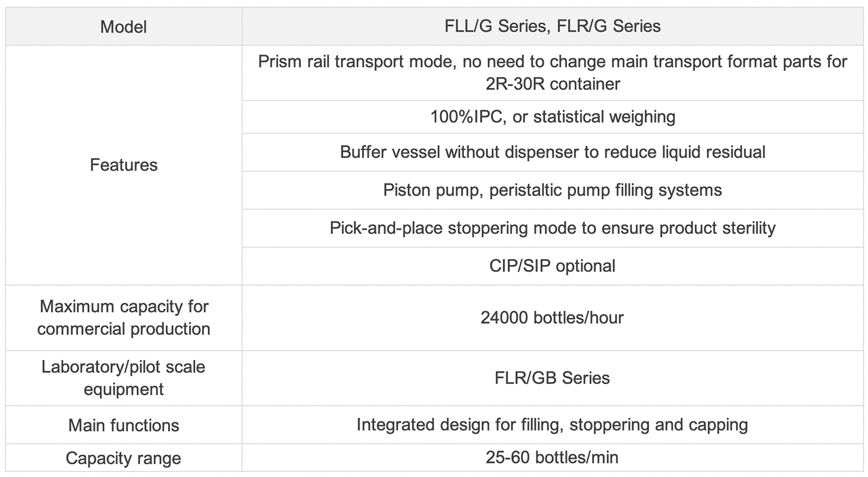This screenshot has width=868, height=477.
Task: Click the FLR/GB Series cell
Action: 552,378
